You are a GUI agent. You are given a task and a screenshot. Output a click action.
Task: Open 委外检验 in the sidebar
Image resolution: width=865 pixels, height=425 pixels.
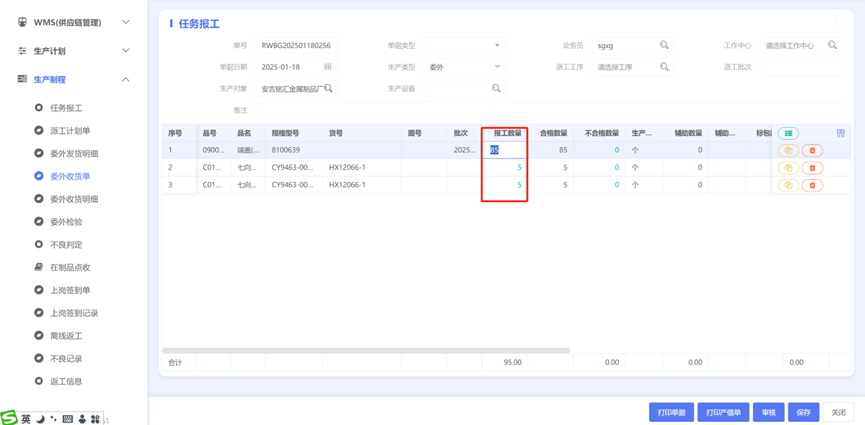pyautogui.click(x=66, y=222)
